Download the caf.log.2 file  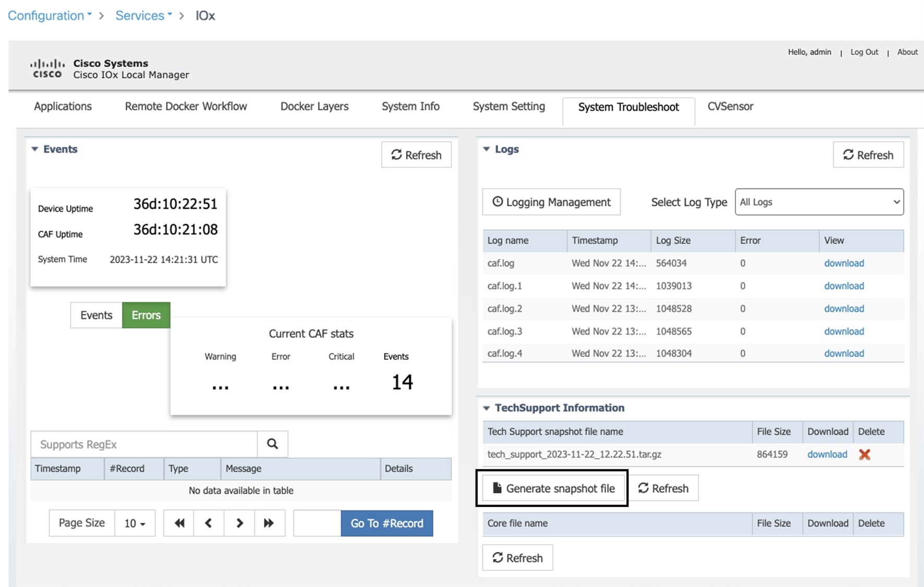tap(844, 309)
